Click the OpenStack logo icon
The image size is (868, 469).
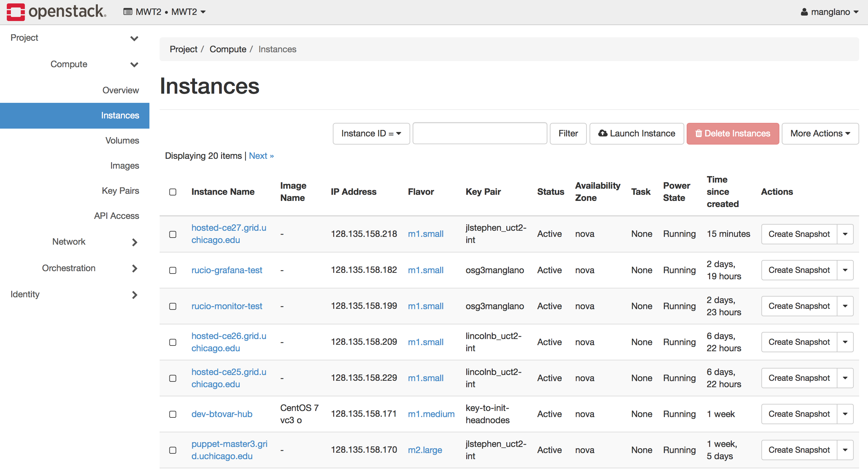point(16,12)
